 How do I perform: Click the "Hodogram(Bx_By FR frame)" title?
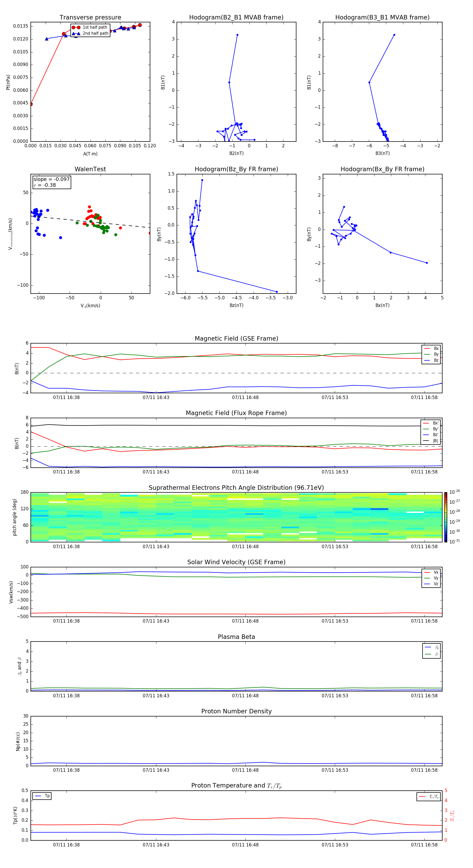[382, 169]
